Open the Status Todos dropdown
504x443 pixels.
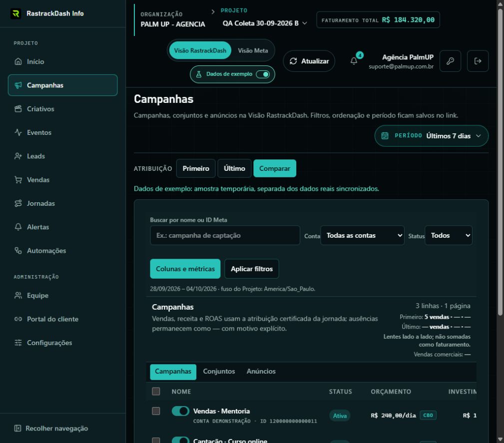(x=449, y=235)
